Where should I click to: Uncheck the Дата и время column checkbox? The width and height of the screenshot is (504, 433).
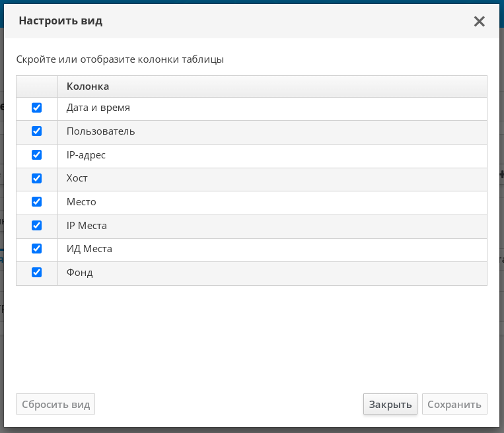pos(37,108)
